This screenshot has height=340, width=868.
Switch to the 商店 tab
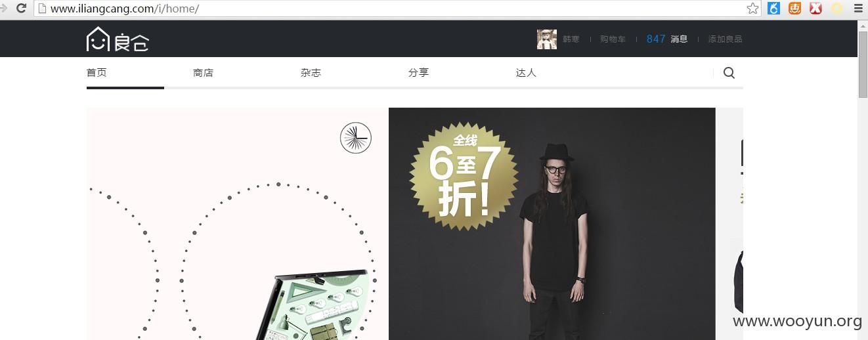coord(204,72)
